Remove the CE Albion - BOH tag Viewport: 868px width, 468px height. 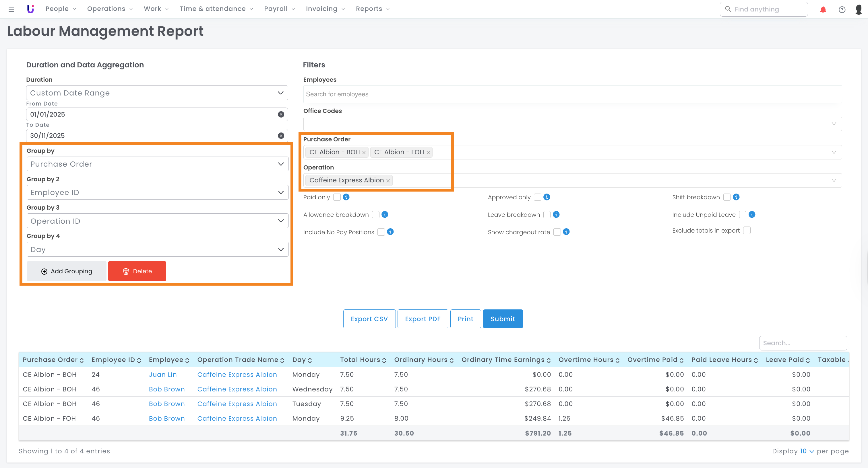coord(364,153)
